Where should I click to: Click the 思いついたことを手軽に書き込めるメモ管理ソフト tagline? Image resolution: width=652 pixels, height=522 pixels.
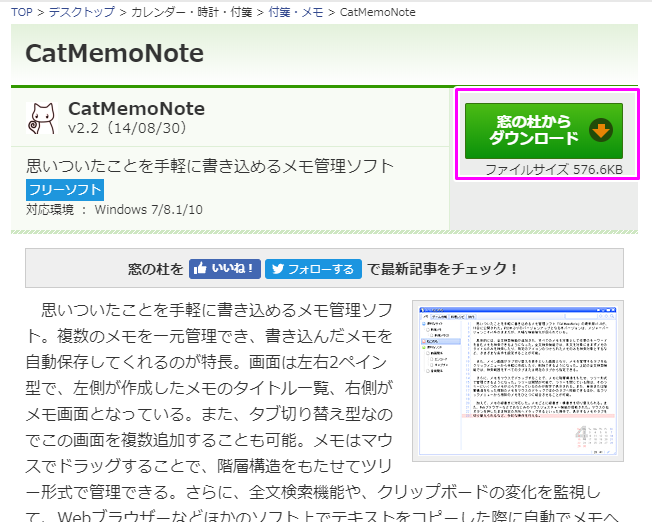pyautogui.click(x=210, y=166)
